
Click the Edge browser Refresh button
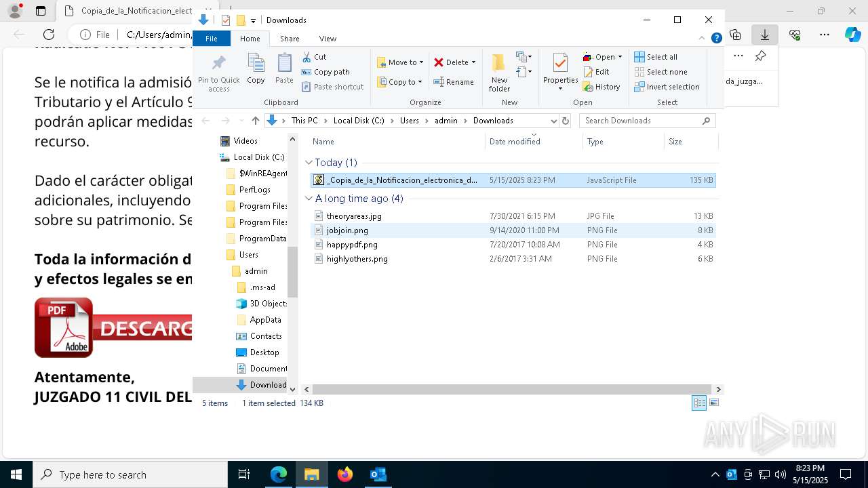tap(49, 35)
